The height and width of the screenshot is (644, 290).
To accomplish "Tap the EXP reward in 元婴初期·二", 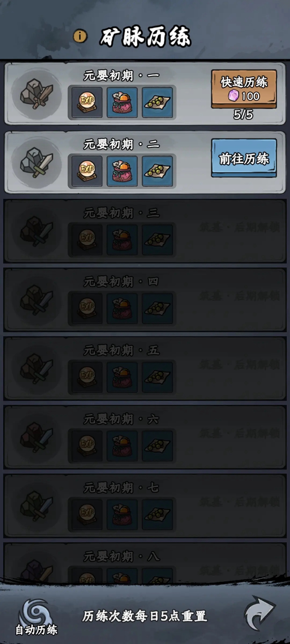I will click(87, 171).
